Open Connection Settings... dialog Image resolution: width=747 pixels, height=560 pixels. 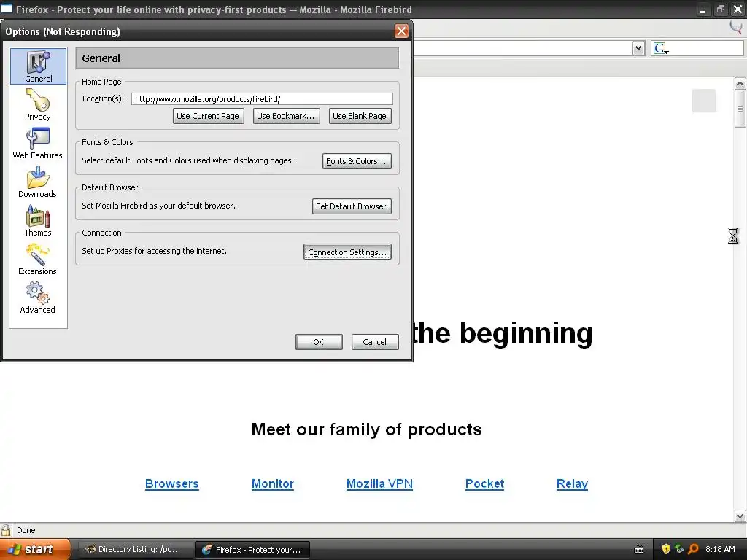click(x=347, y=252)
